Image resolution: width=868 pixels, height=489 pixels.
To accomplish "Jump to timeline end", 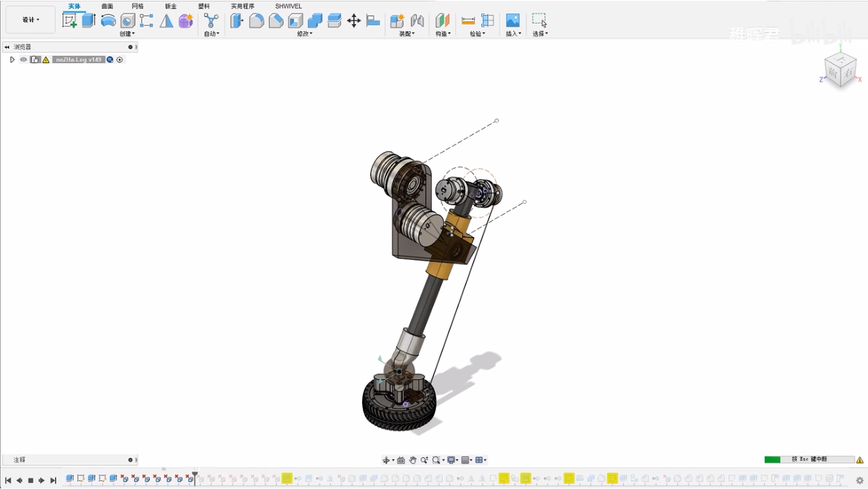I will pyautogui.click(x=53, y=480).
